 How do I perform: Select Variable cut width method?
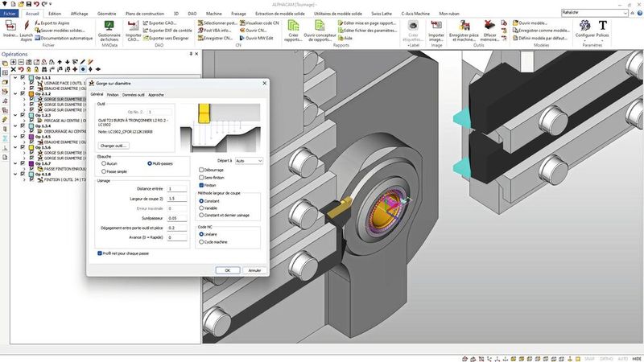(x=201, y=208)
